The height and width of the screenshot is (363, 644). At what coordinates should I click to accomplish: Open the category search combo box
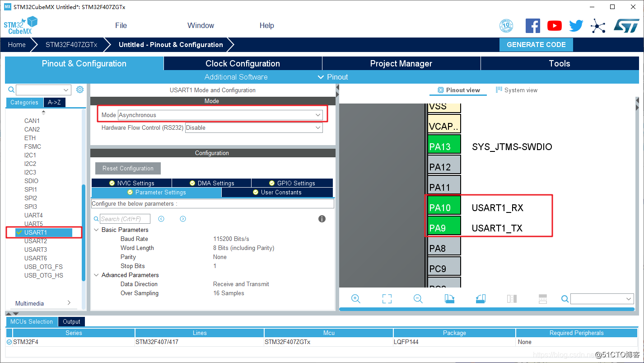43,90
